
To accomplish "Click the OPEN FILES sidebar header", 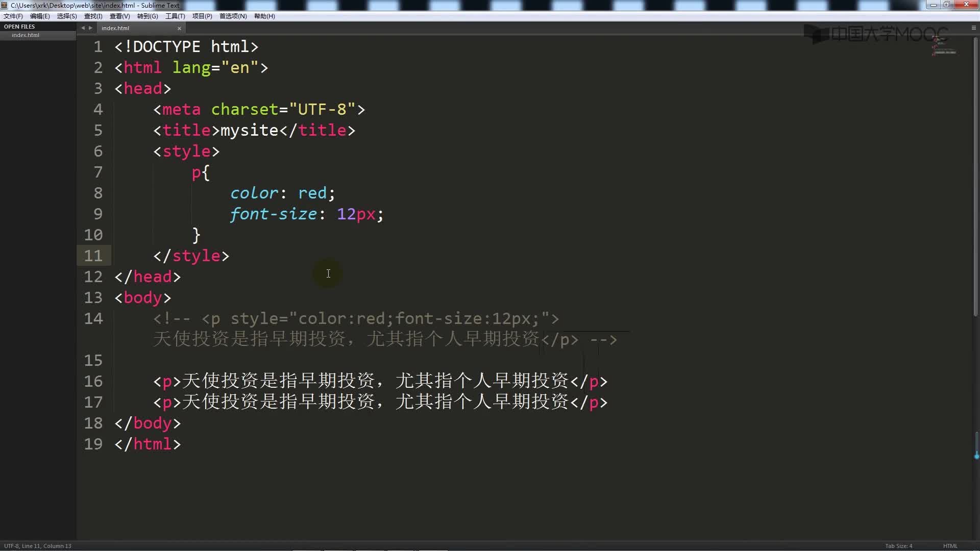I will pyautogui.click(x=19, y=27).
